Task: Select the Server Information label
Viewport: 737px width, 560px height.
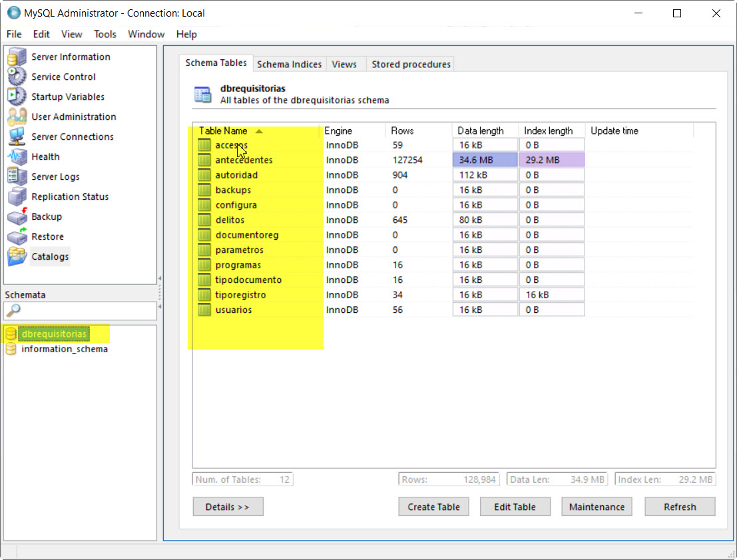Action: [x=71, y=57]
